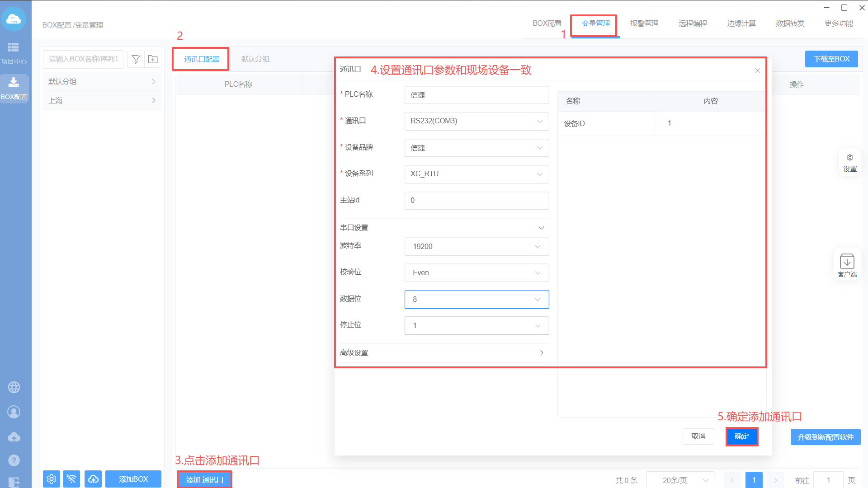Viewport: 868px width, 488px height.
Task: Open the 波特率 19200 dropdown
Action: point(476,247)
